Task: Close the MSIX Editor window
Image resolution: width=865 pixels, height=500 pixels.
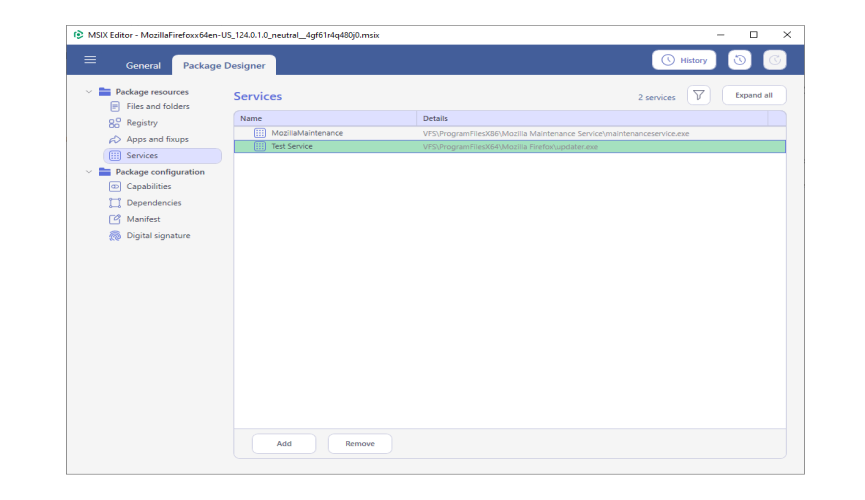Action: click(x=787, y=35)
